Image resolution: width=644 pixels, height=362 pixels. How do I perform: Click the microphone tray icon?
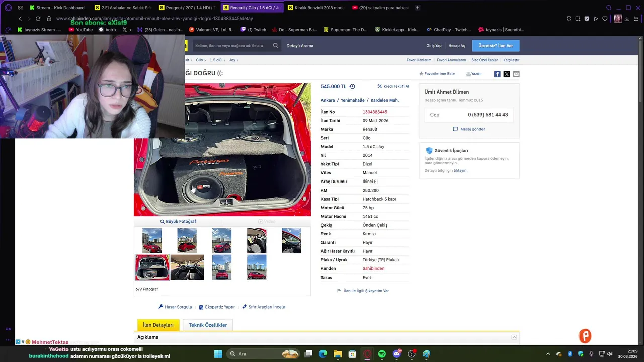click(x=591, y=354)
